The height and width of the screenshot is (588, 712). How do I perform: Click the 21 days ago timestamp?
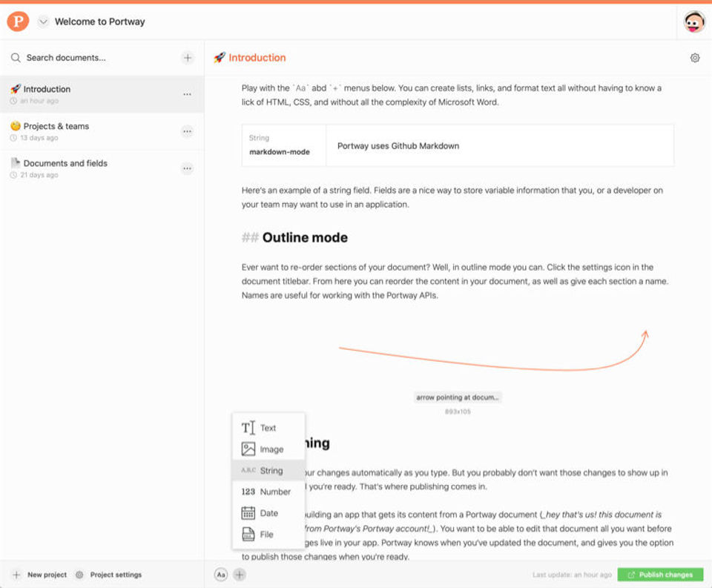tap(39, 175)
